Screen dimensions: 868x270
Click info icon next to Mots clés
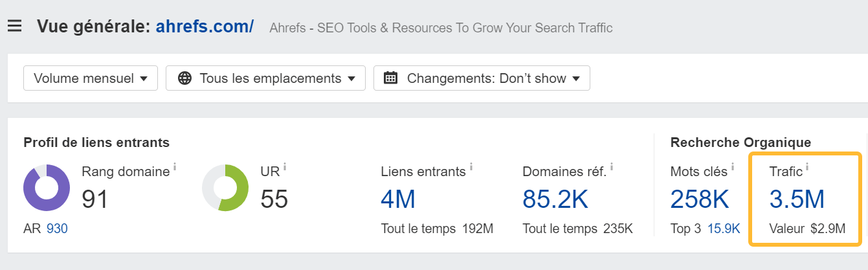click(733, 167)
